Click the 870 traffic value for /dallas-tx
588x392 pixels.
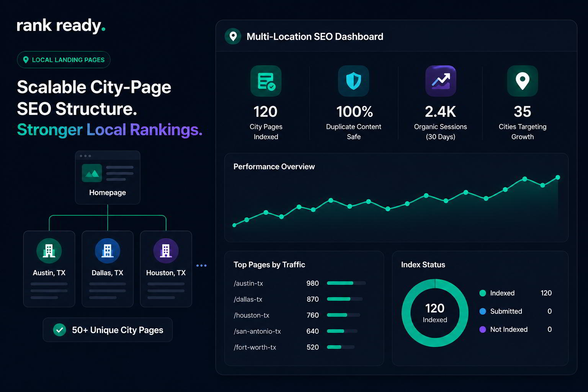312,299
